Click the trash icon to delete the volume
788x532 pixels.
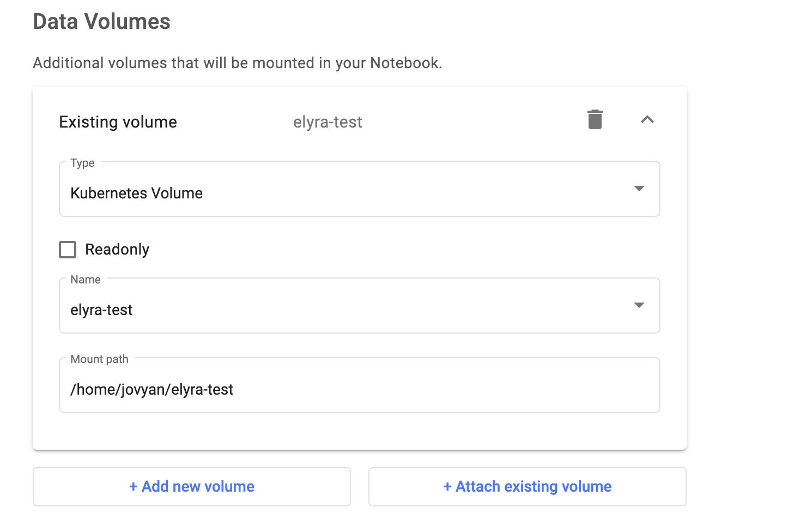(595, 119)
